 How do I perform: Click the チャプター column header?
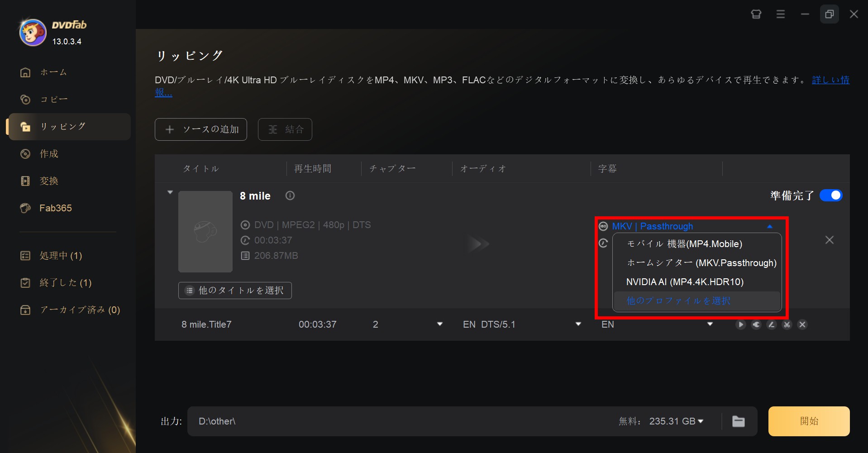392,169
